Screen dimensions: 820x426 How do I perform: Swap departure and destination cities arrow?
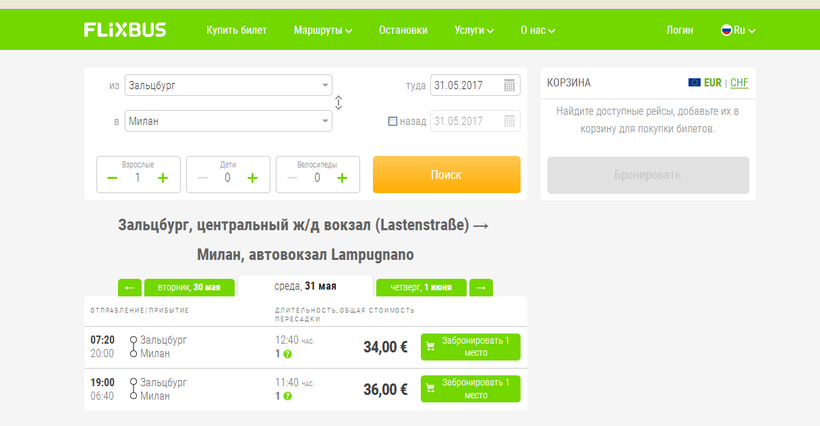tap(339, 103)
